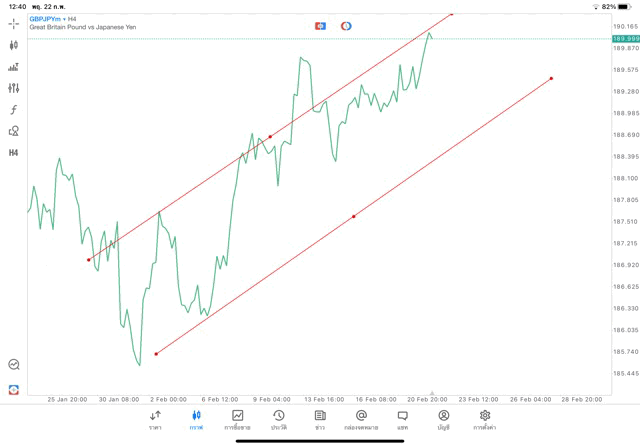Viewport: 640px width, 447px height.
Task: Switch to the Trade (การซื้อขาย) tab
Action: point(238,419)
